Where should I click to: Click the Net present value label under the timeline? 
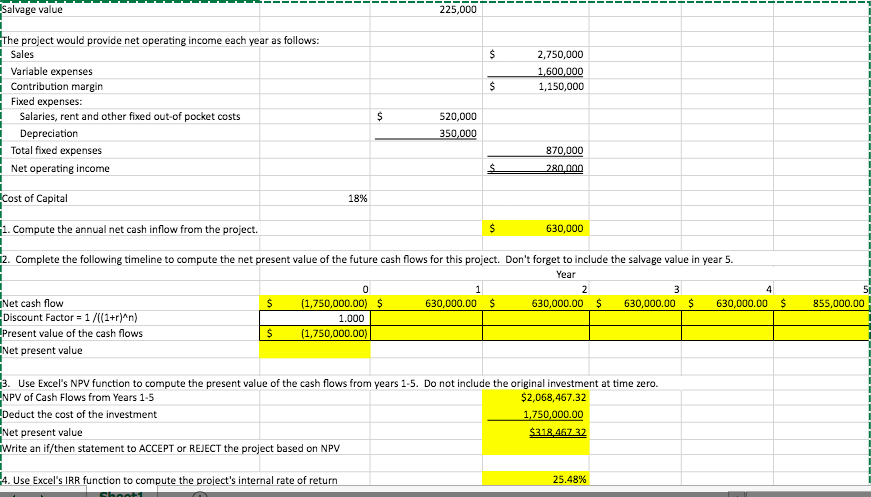point(42,350)
